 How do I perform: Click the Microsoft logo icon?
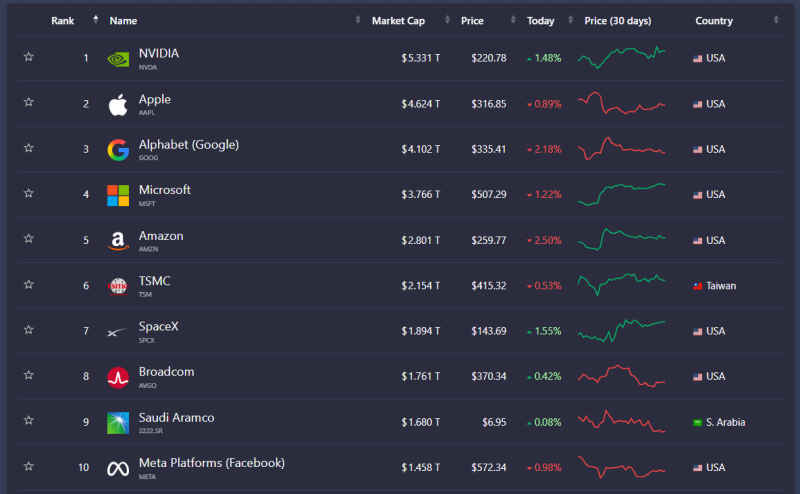(118, 195)
